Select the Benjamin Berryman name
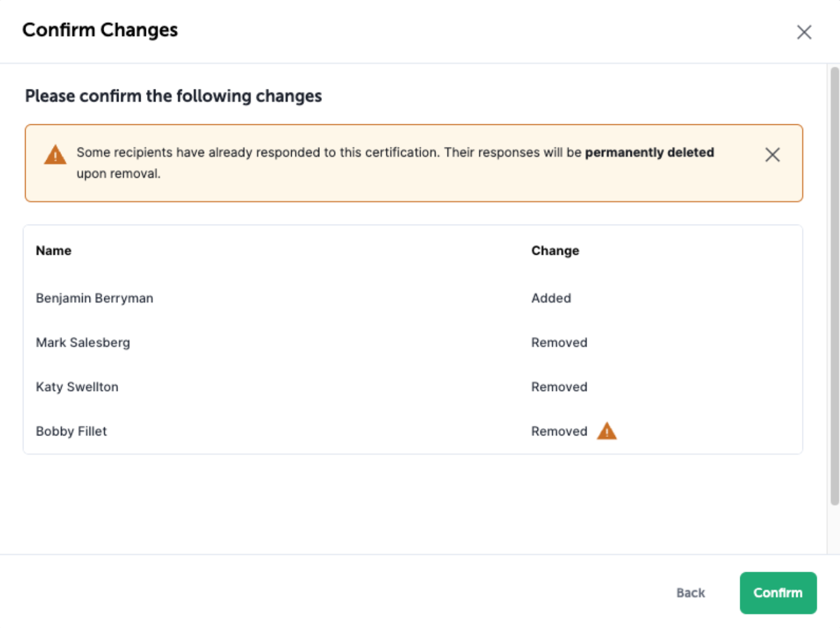Image resolution: width=840 pixels, height=628 pixels. click(x=95, y=298)
